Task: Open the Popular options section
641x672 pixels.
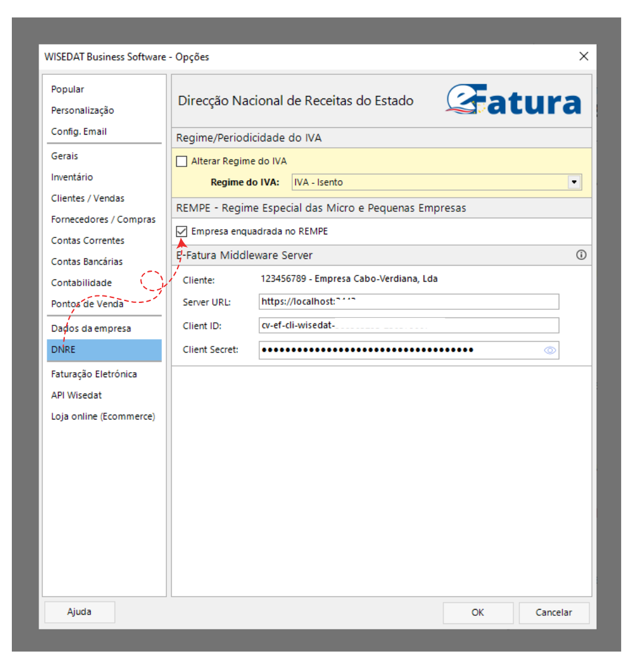Action: point(68,90)
